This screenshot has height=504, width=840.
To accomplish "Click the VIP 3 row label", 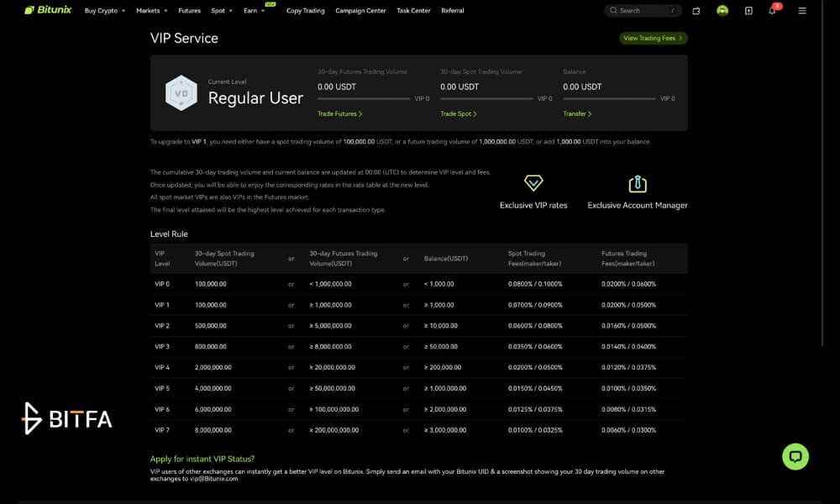I will (x=162, y=347).
